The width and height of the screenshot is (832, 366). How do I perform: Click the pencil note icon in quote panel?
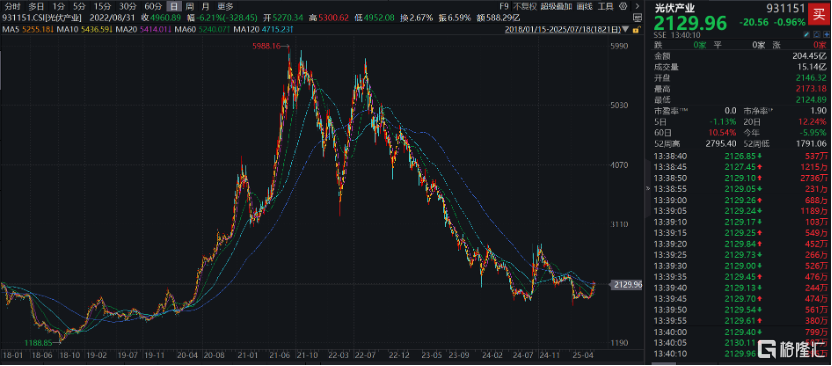point(807,34)
